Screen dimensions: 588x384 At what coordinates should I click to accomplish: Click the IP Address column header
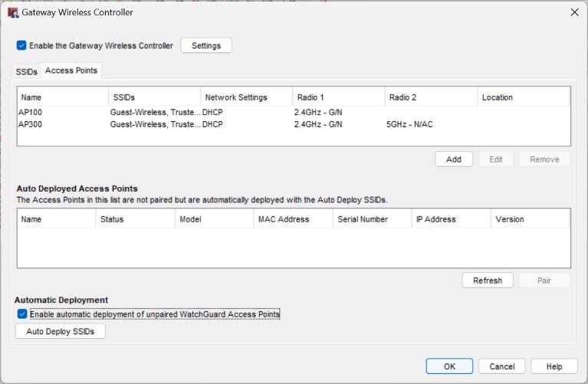pyautogui.click(x=452, y=219)
